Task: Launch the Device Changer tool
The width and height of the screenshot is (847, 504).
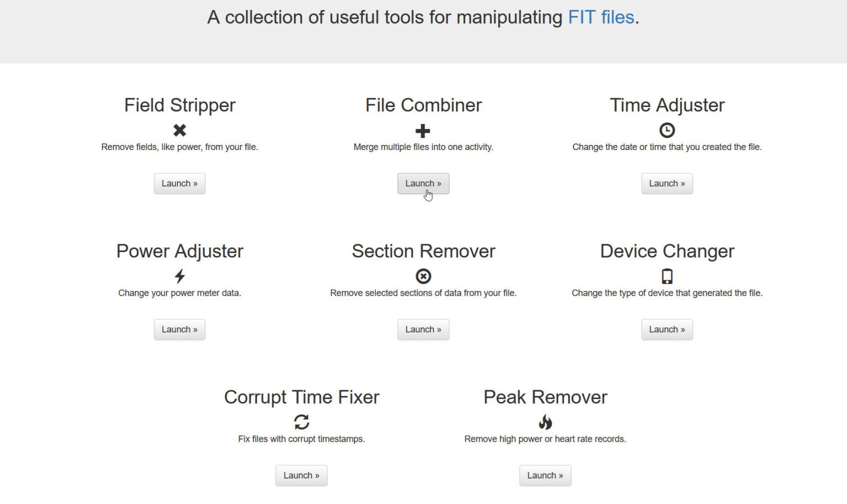Action: pos(667,330)
